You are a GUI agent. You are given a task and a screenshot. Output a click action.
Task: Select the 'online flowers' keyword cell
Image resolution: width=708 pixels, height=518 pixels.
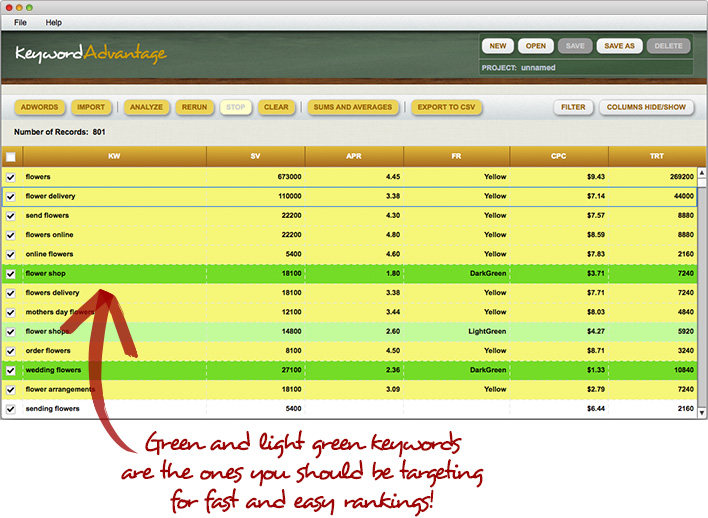tap(114, 254)
